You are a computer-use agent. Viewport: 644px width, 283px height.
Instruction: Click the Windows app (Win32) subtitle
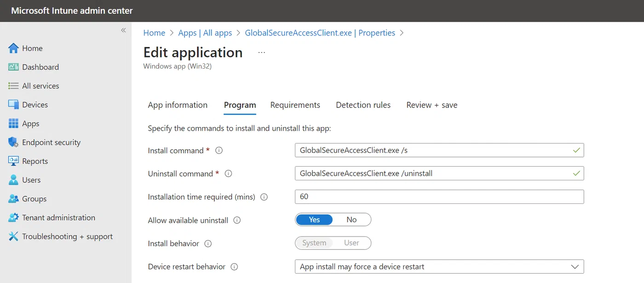coord(177,66)
